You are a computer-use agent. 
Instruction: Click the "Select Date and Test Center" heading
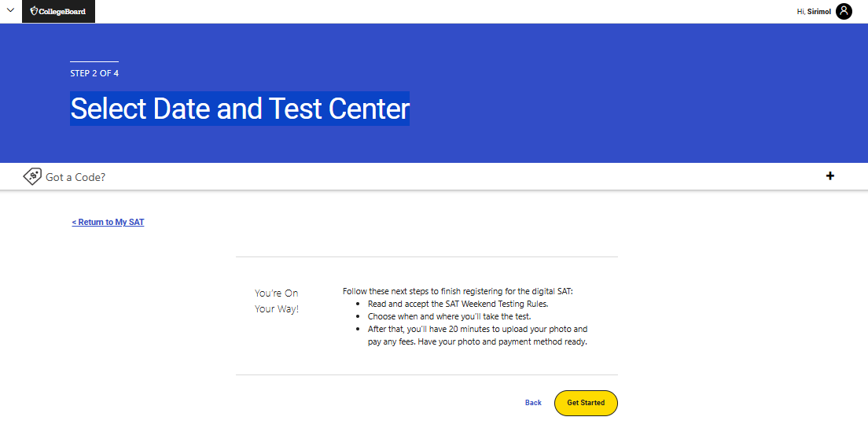pyautogui.click(x=240, y=109)
